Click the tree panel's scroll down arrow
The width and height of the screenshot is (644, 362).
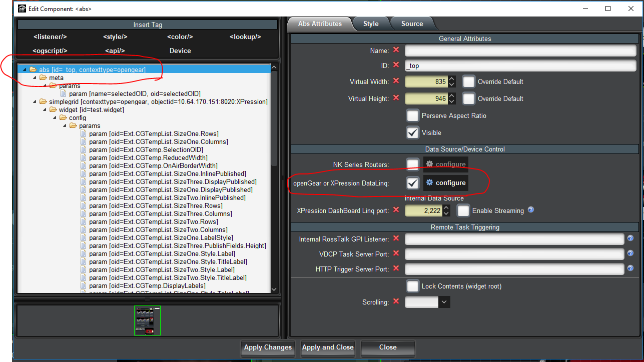pyautogui.click(x=274, y=289)
